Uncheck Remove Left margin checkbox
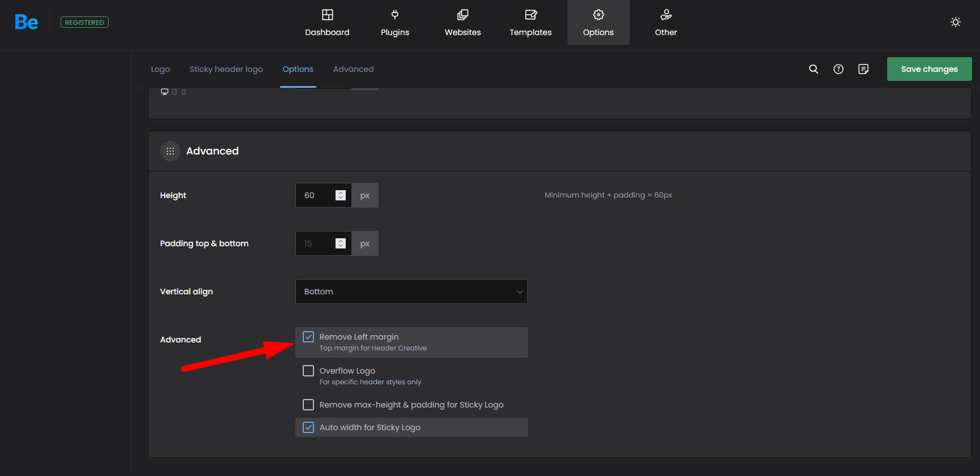 pyautogui.click(x=308, y=337)
